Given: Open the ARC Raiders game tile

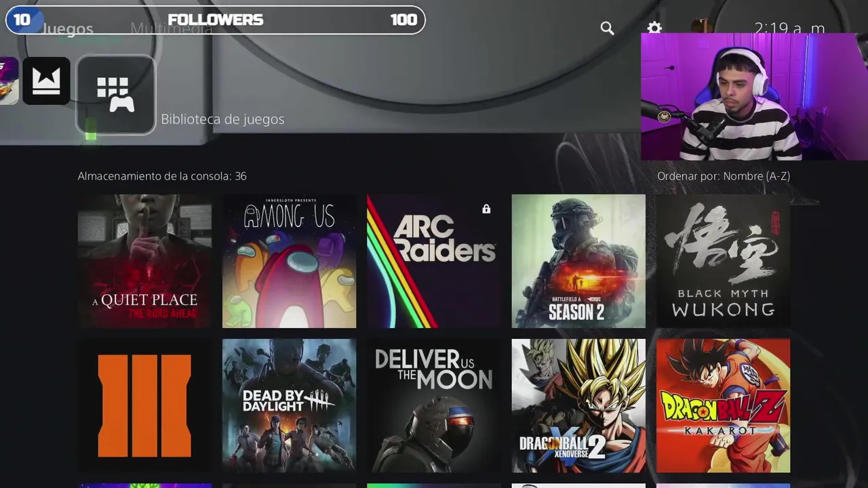Looking at the screenshot, I should click(433, 261).
